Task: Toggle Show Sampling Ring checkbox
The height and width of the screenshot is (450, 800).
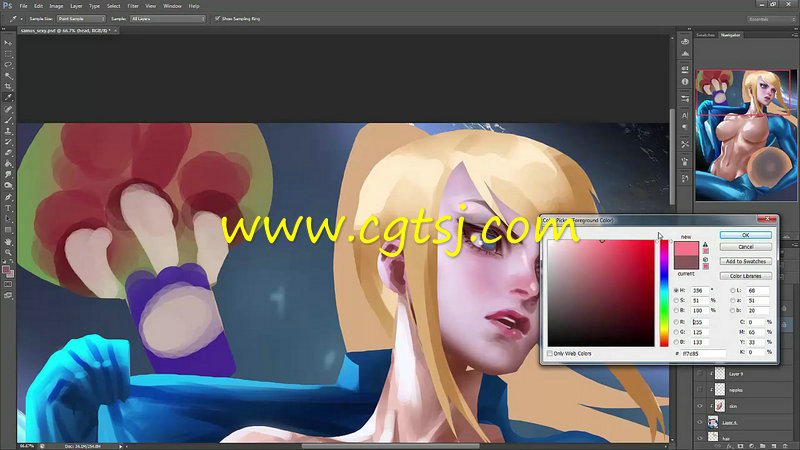Action: 217,19
